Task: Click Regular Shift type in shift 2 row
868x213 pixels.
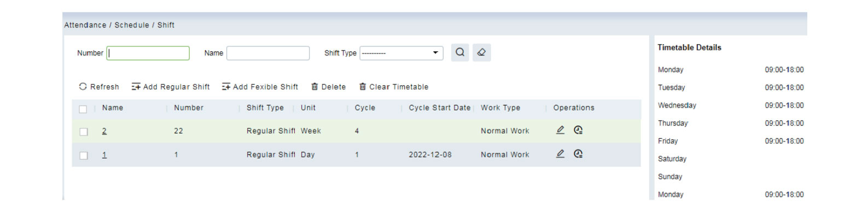Action: pos(271,131)
